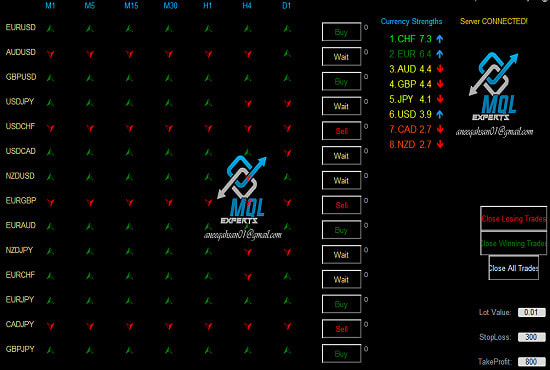Click CHF strength blue up arrow
Viewport: 550px width, 370px height.
440,39
